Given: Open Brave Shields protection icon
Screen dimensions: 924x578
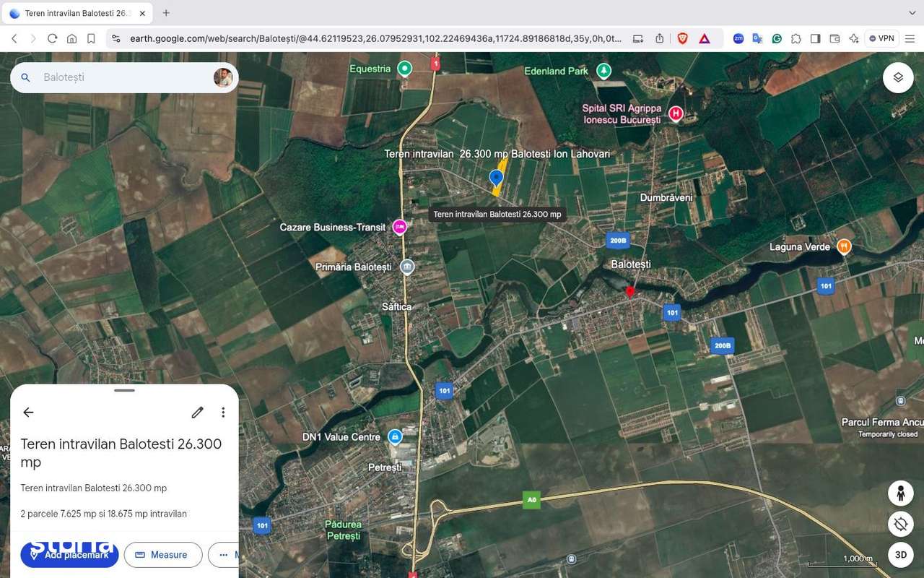Looking at the screenshot, I should tap(682, 38).
